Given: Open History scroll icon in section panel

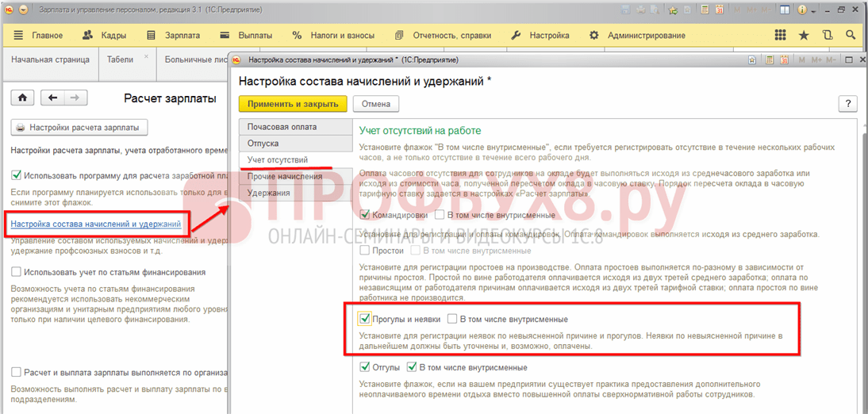Looking at the screenshot, I should [828, 35].
